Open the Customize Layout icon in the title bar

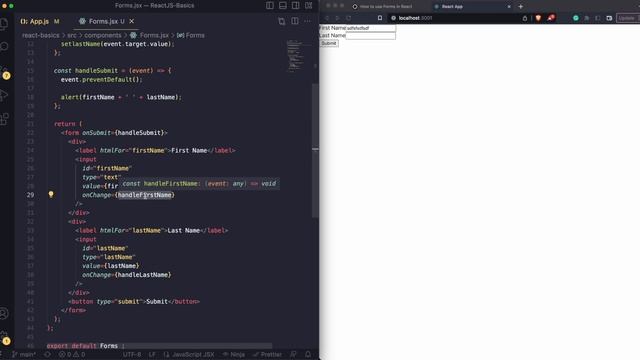(309, 5)
